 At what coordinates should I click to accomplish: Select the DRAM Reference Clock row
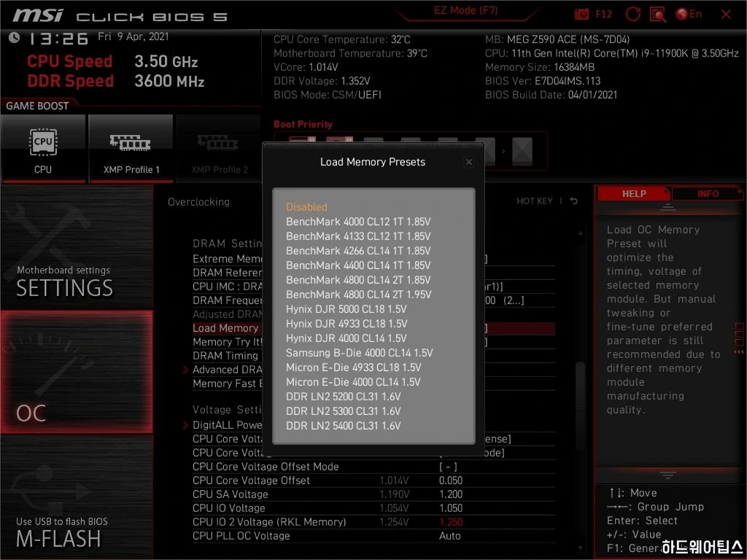click(373, 273)
